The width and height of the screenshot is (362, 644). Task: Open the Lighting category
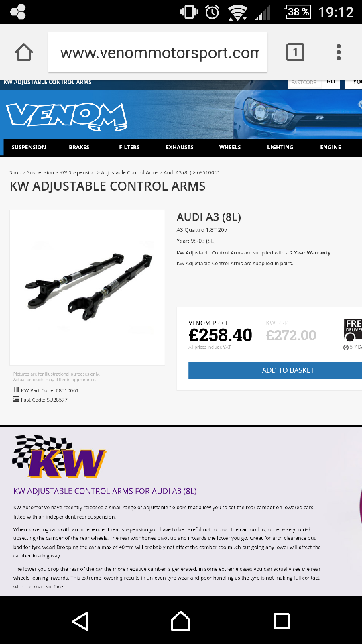tap(280, 147)
